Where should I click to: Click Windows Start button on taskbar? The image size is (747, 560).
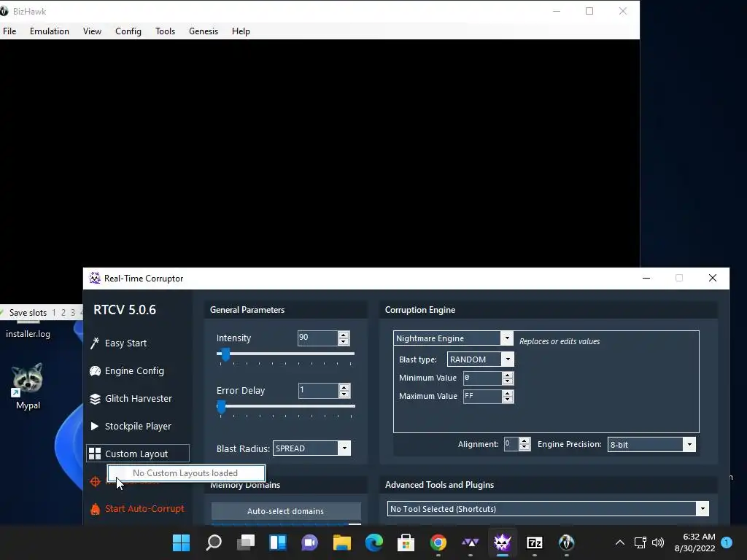(181, 542)
